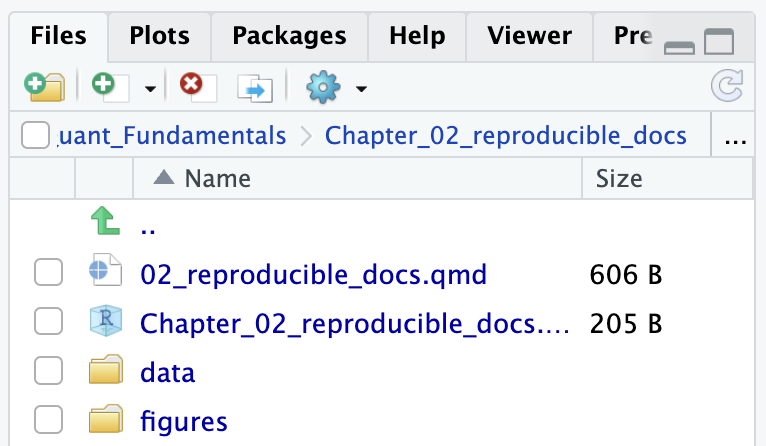The width and height of the screenshot is (766, 446).
Task: Toggle the select-all checkbox in path bar
Action: coord(35,134)
